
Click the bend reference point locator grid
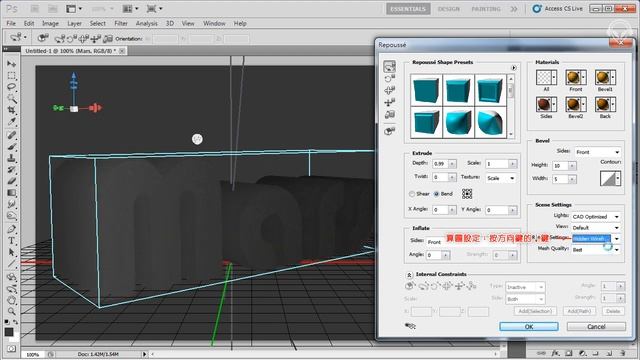467,194
